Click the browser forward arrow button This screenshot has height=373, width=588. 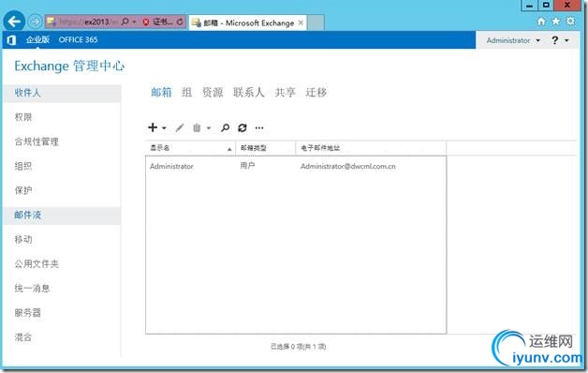click(36, 22)
